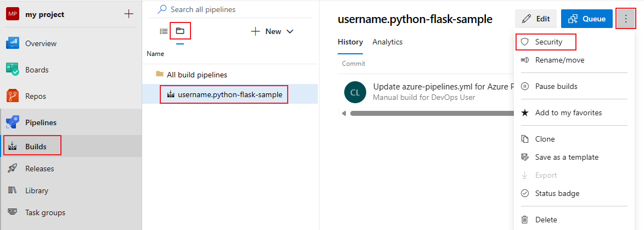The height and width of the screenshot is (230, 644).
Task: Switch to list view icon
Action: [164, 31]
